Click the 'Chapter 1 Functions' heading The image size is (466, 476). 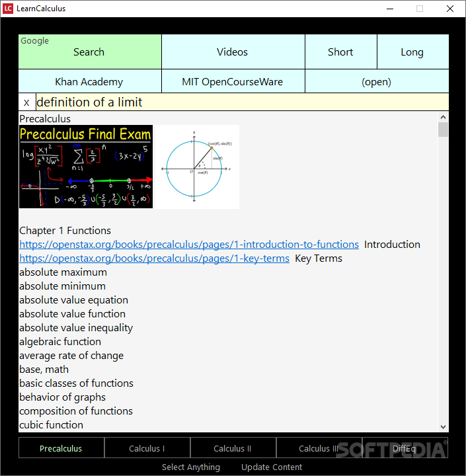click(x=65, y=231)
